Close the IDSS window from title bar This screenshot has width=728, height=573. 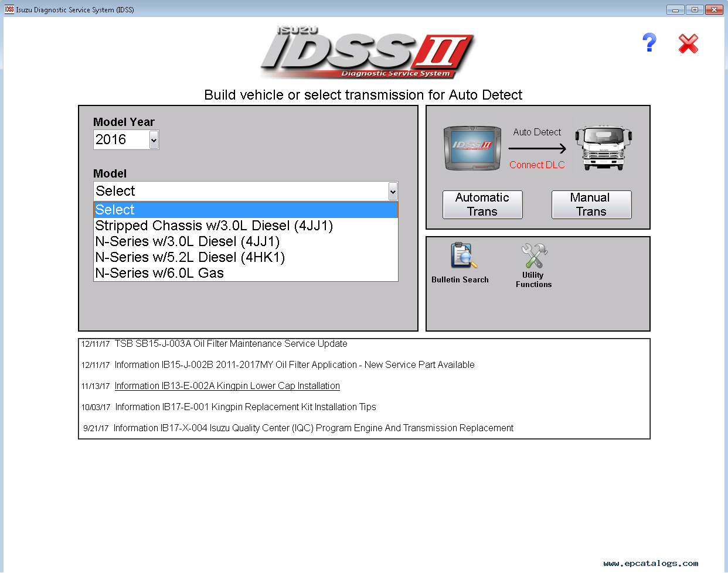pos(714,9)
